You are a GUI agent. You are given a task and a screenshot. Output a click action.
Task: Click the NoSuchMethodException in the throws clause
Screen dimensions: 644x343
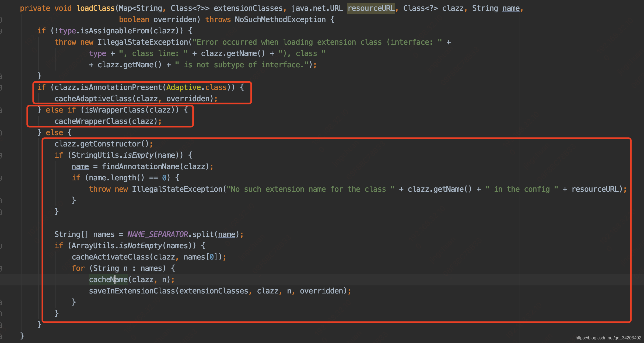[280, 20]
